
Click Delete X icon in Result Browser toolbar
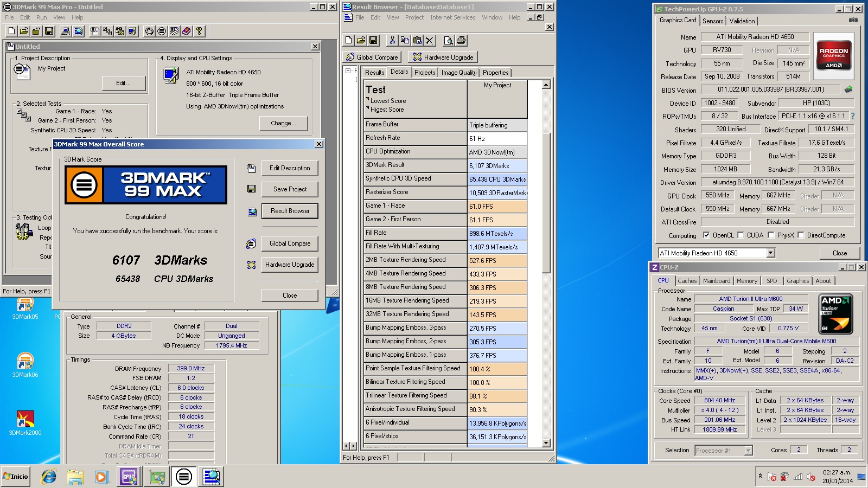[430, 40]
